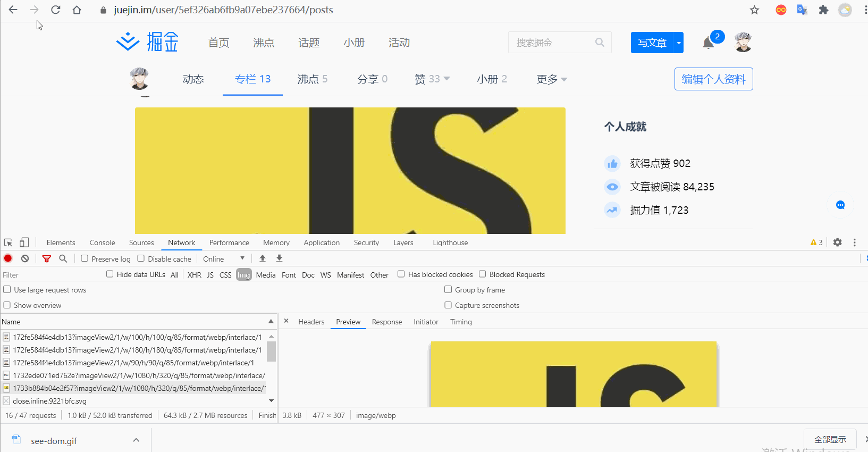Sort requests via the Name column header

[138, 322]
